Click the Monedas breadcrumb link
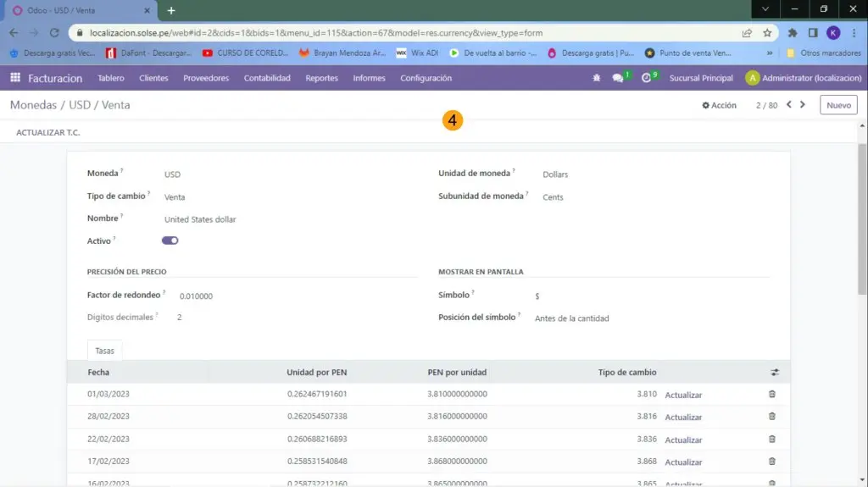Screen dimensions: 868x487 pos(32,105)
